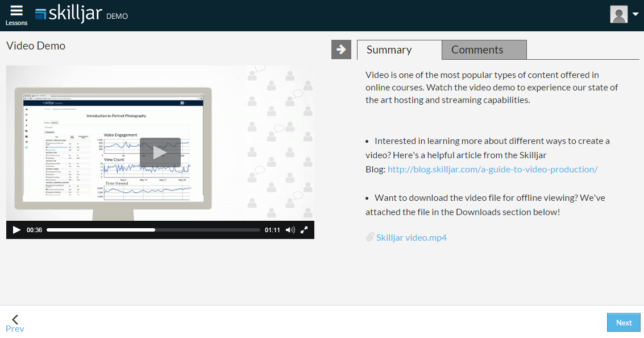
Task: Click the Skilljar logo
Action: click(x=68, y=15)
